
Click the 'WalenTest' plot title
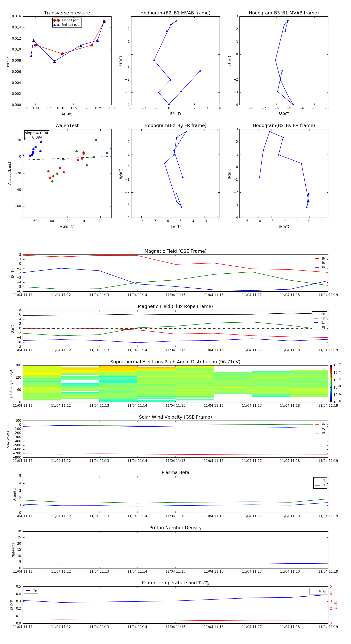pyautogui.click(x=67, y=125)
